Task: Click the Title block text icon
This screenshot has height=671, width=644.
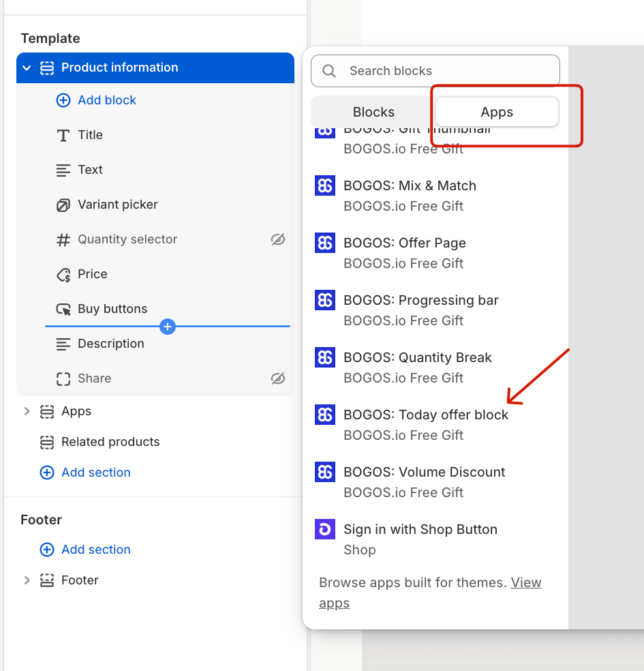Action: [x=63, y=136]
